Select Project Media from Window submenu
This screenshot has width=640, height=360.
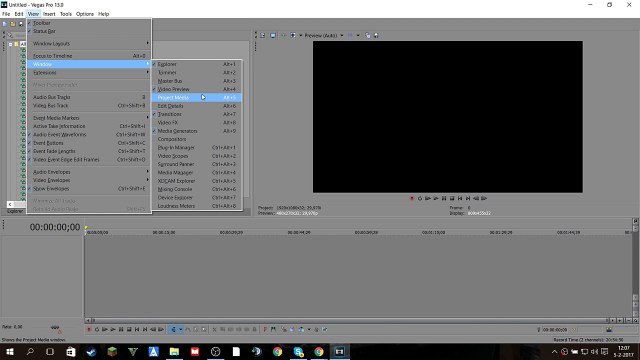(197, 98)
